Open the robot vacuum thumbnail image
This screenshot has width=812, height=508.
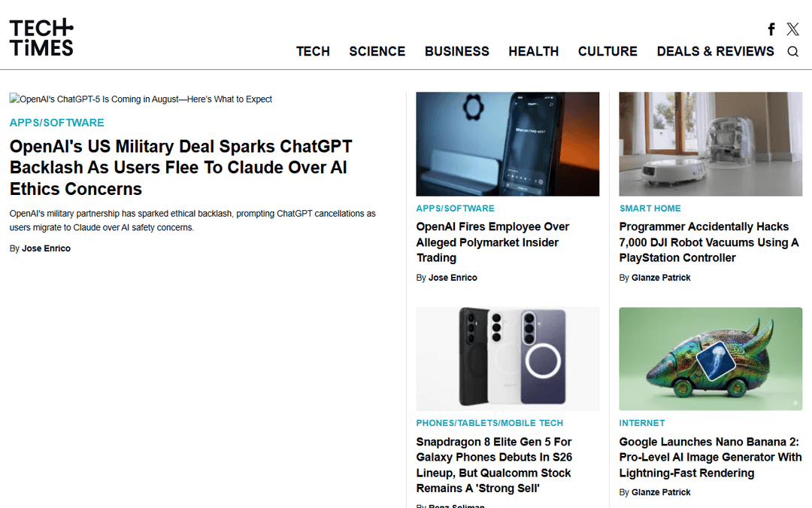pos(710,144)
